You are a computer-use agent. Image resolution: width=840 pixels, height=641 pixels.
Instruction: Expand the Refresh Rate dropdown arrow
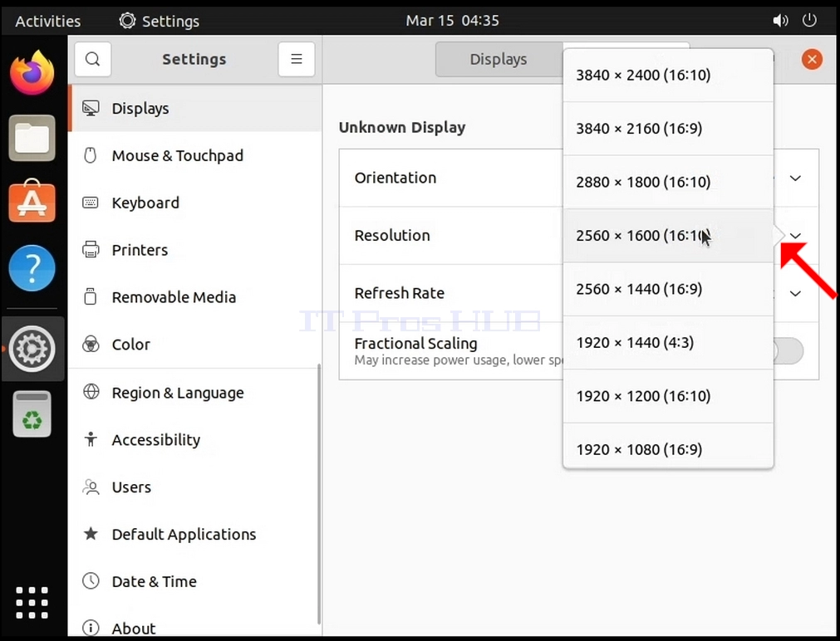(795, 293)
